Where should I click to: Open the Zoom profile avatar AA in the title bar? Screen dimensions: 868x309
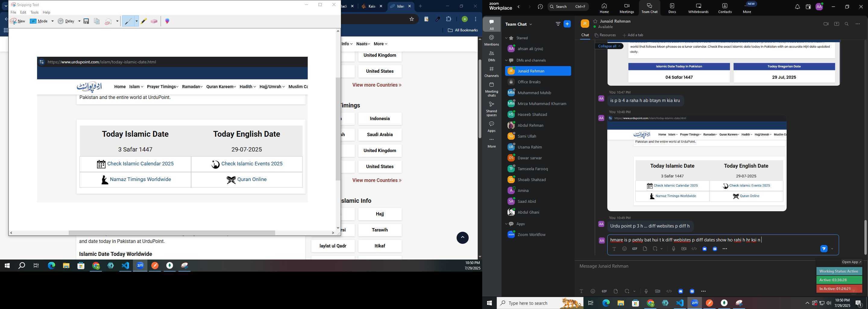819,7
